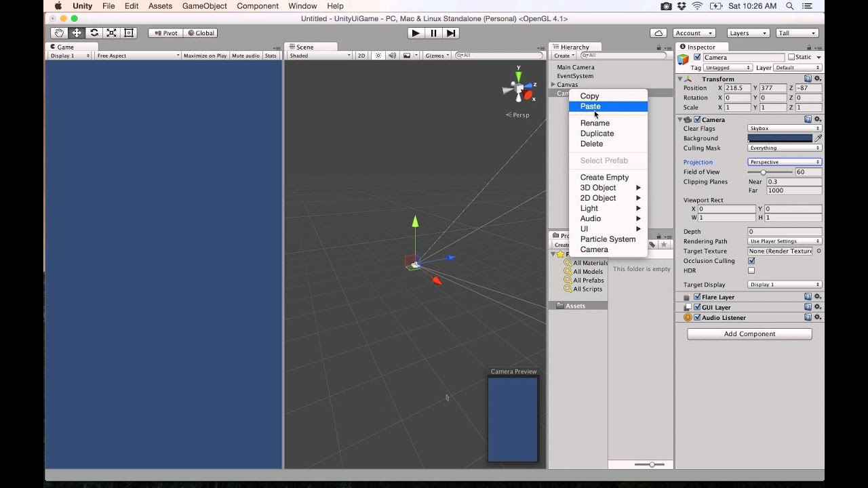Enable the HDR checkbox
The height and width of the screenshot is (488, 868).
point(751,270)
